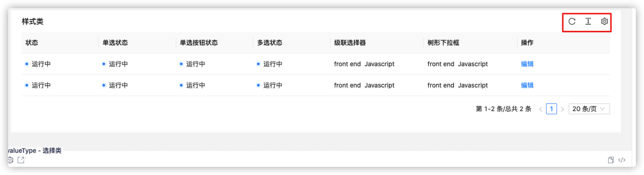Click the blue status dot in first row
Image resolution: width=644 pixels, height=175 pixels.
(x=27, y=64)
